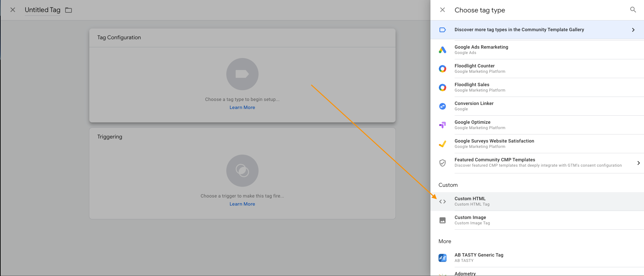
Task: Choose the AB TASTY Generic Tag icon
Action: click(443, 258)
